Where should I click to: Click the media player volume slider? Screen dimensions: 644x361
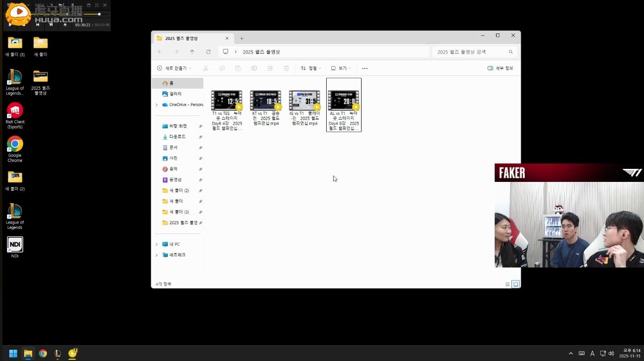coord(92,14)
